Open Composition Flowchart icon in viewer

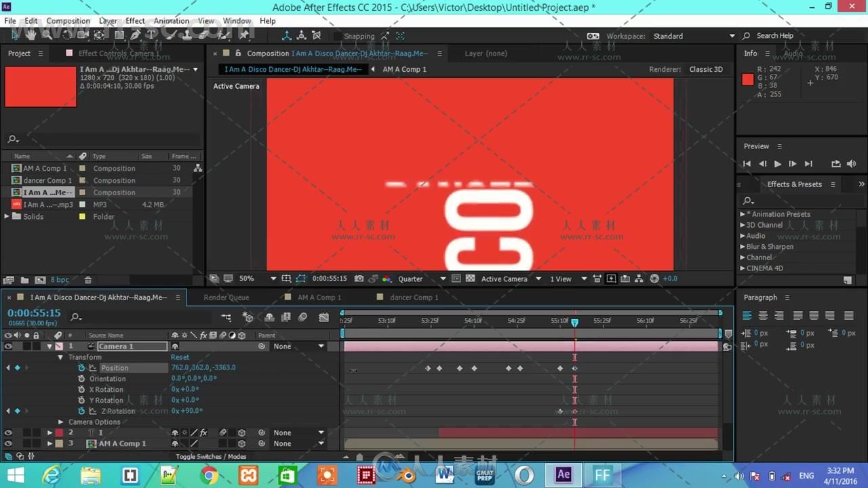pyautogui.click(x=639, y=279)
